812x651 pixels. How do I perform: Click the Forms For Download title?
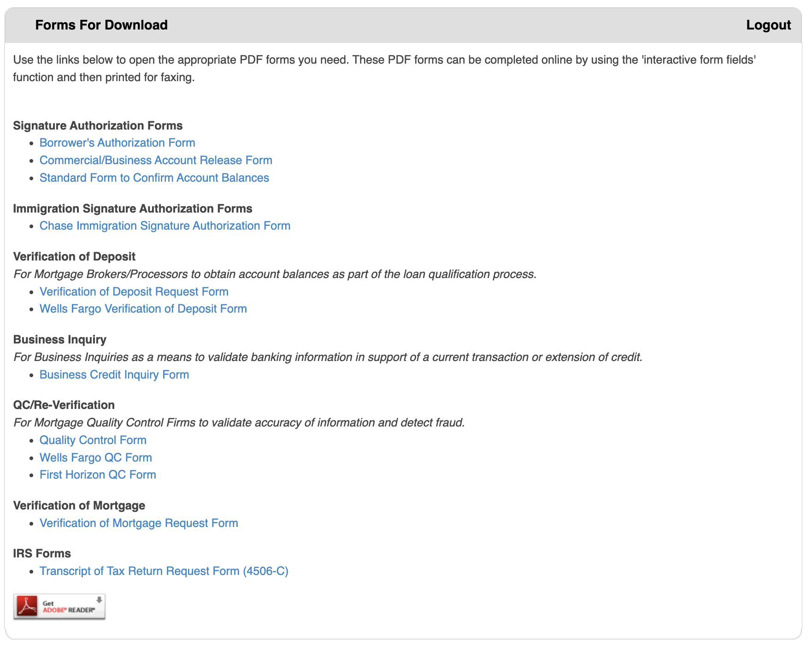tap(101, 25)
